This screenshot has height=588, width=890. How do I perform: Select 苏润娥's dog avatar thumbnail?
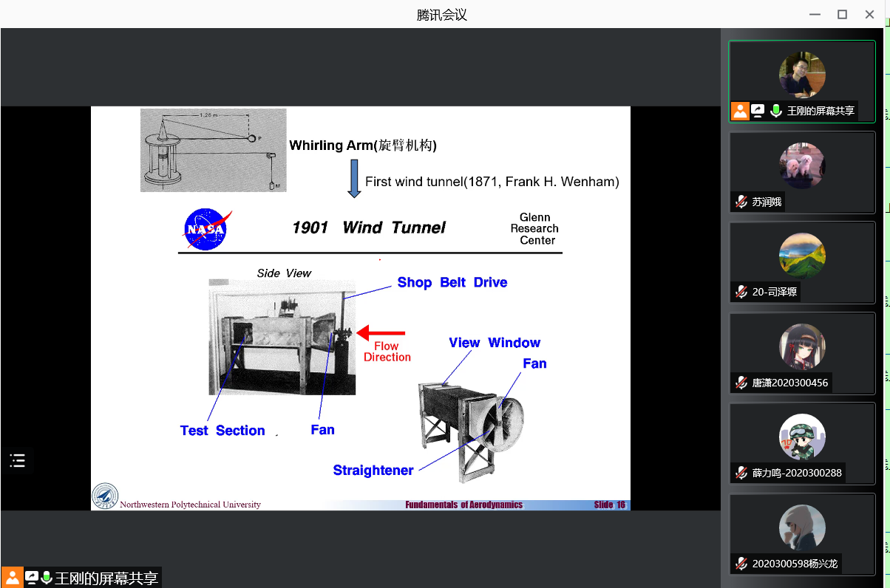802,165
